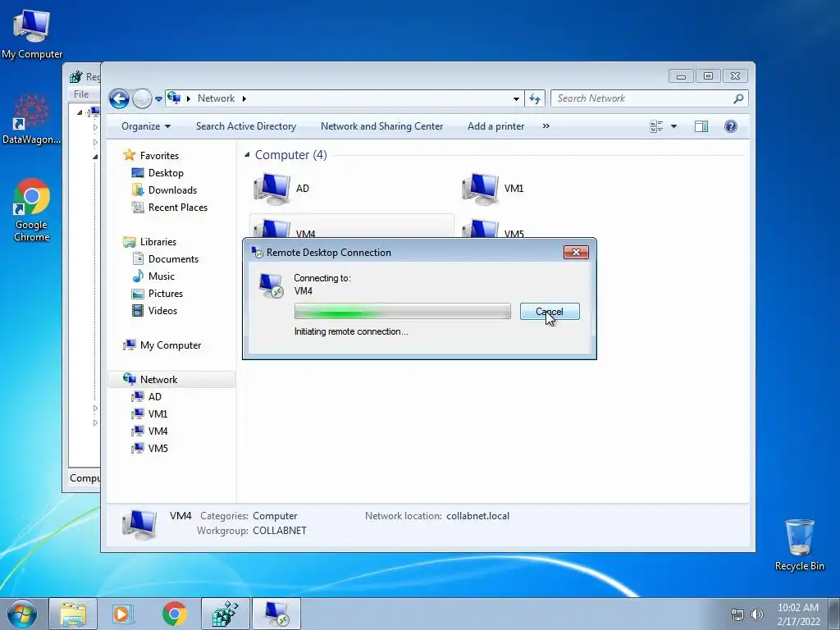Expand the arrow after Network in address bar
Viewport: 840px width, 630px height.
[x=244, y=98]
